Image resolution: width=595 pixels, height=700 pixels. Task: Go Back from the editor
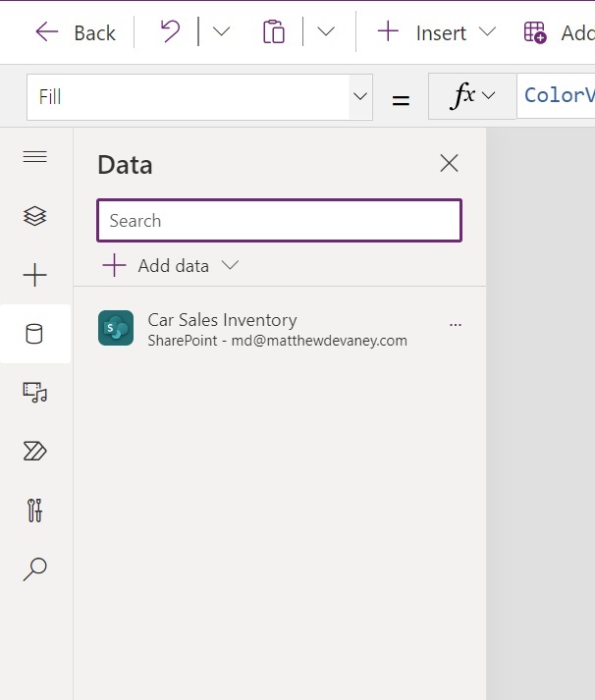tap(76, 31)
